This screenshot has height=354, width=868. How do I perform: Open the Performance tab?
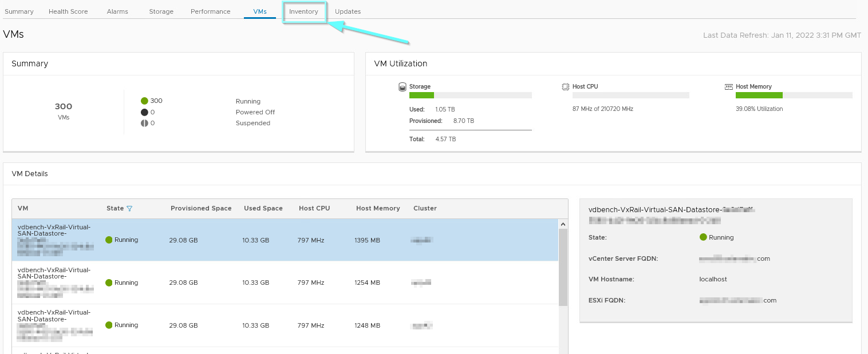pos(210,11)
